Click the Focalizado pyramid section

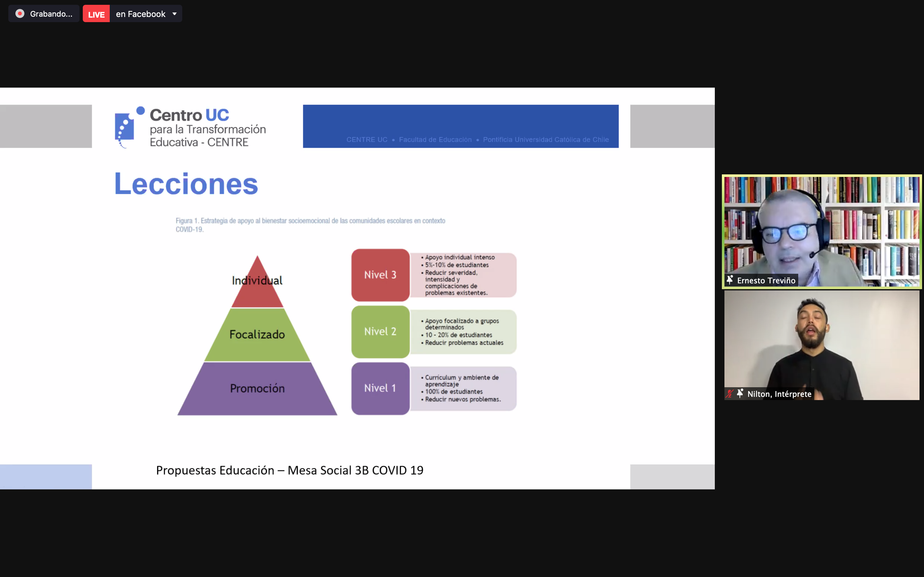tap(257, 335)
